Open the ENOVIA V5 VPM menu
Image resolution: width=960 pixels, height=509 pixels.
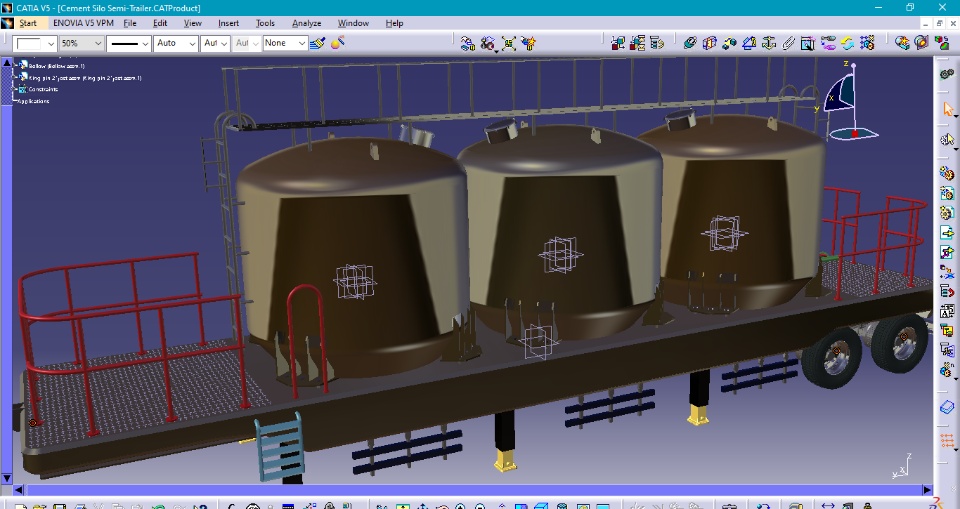(x=83, y=23)
